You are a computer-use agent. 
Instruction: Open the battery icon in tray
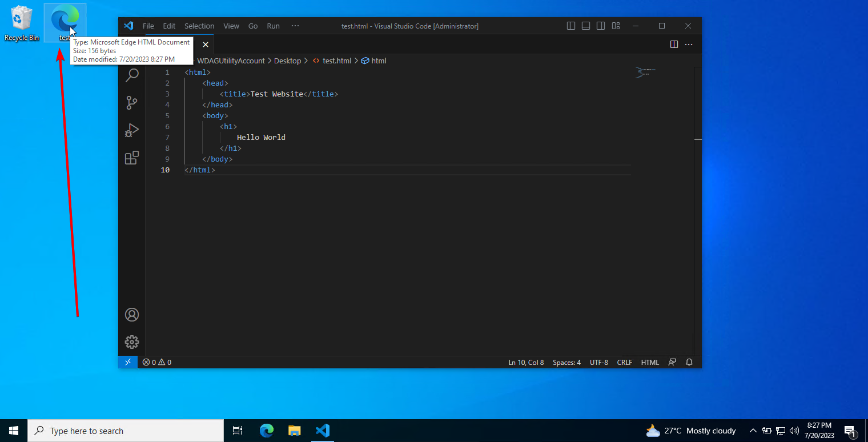click(766, 431)
